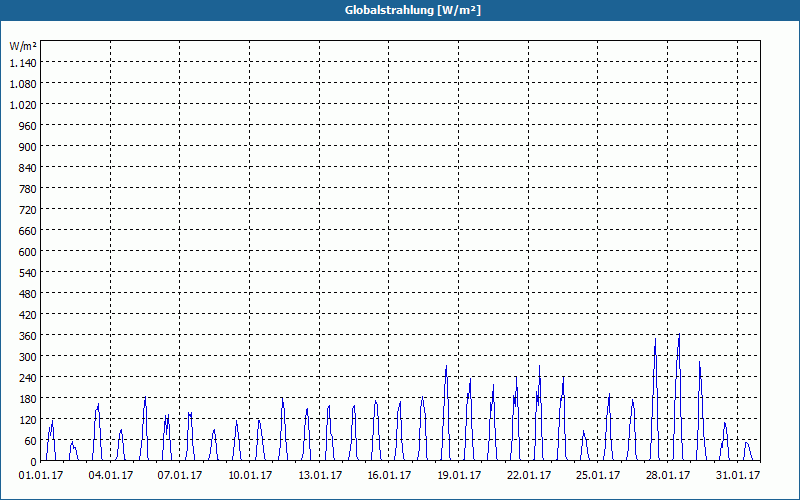Select the 1.140 y-axis value
800x500 pixels.
coord(23,63)
